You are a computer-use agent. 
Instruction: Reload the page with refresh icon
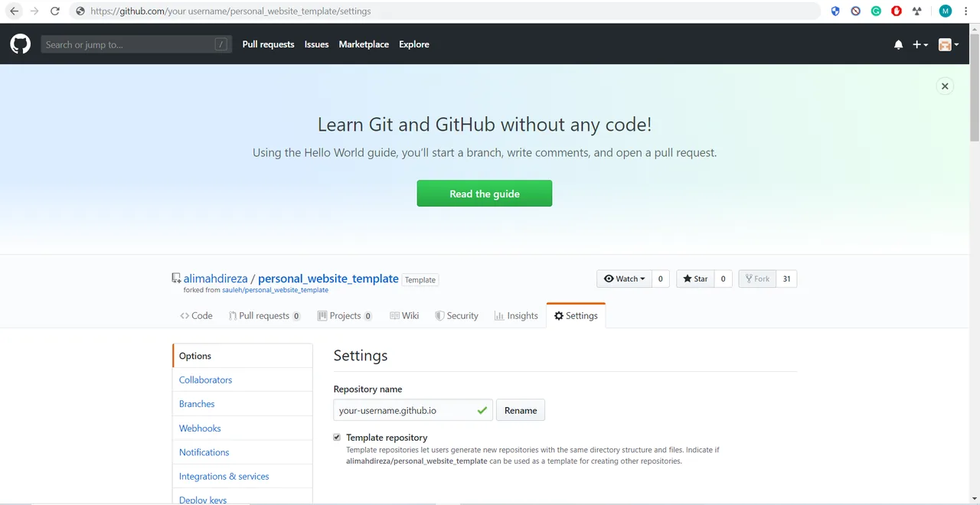point(55,11)
